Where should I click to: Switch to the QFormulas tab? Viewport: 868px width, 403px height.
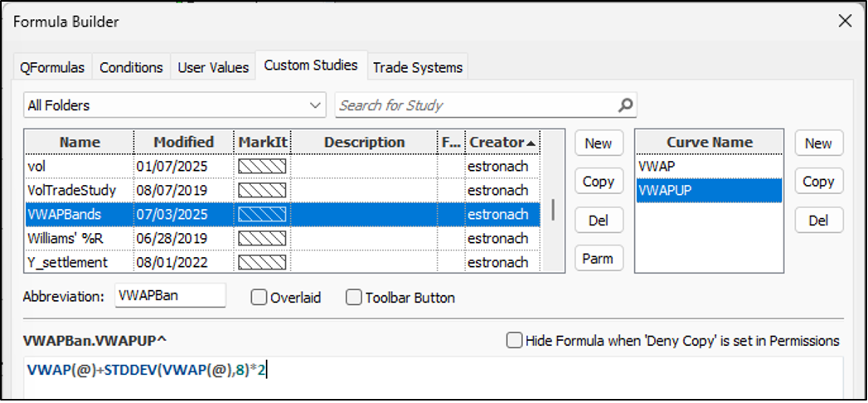[x=52, y=67]
